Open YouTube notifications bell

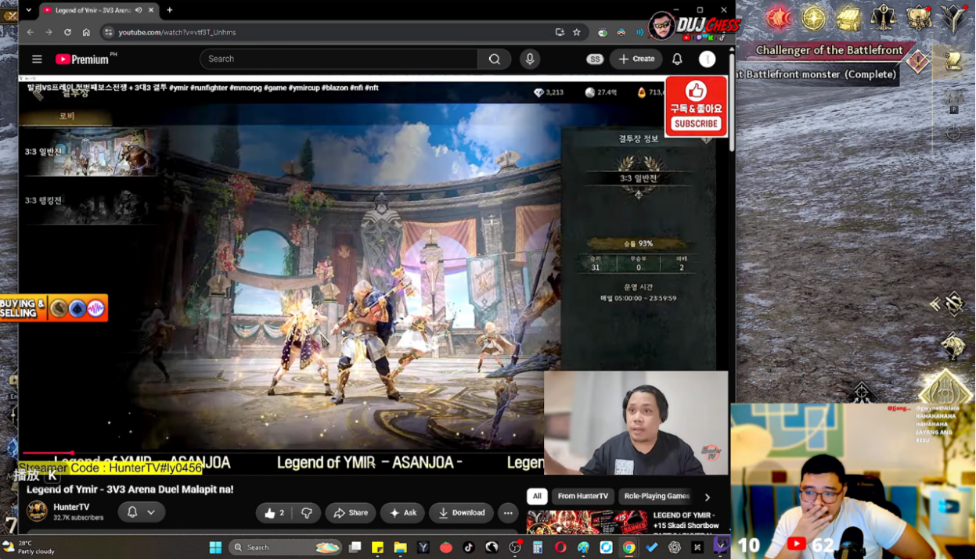677,59
